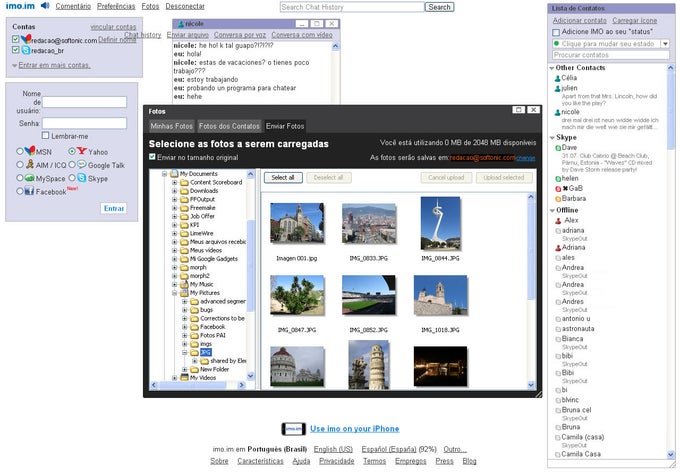Check Adicione IMO ao seu status
680x475 pixels.
[x=556, y=32]
